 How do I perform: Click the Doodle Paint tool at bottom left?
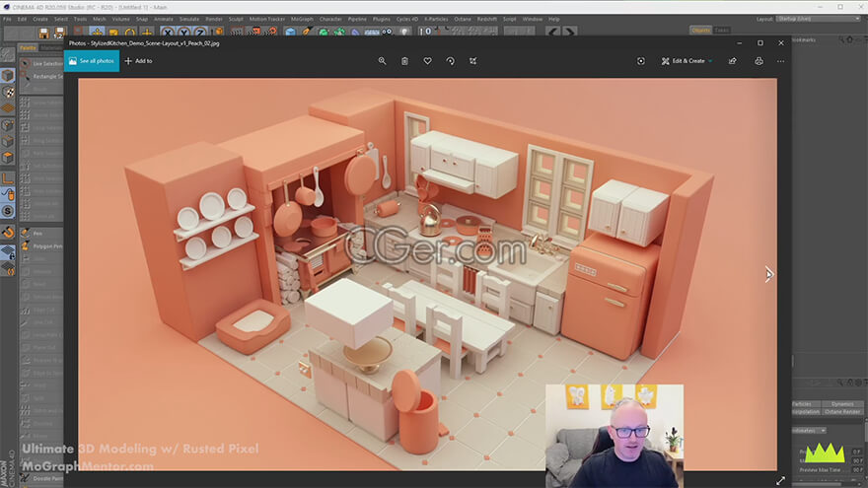pyautogui.click(x=41, y=478)
